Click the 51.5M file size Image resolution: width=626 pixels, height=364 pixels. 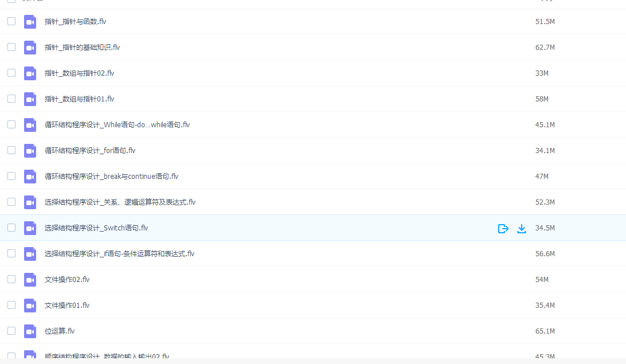click(x=545, y=22)
